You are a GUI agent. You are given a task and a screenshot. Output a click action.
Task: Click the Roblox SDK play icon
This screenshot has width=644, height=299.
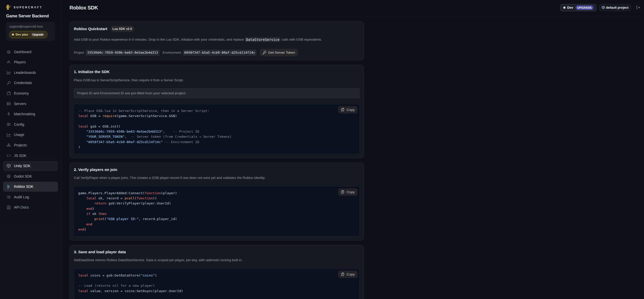9,187
